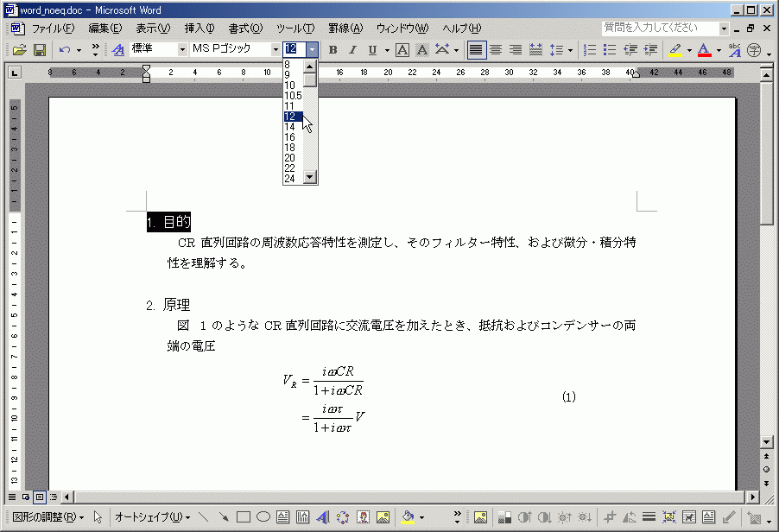Click the Undo arrow icon

point(65,50)
